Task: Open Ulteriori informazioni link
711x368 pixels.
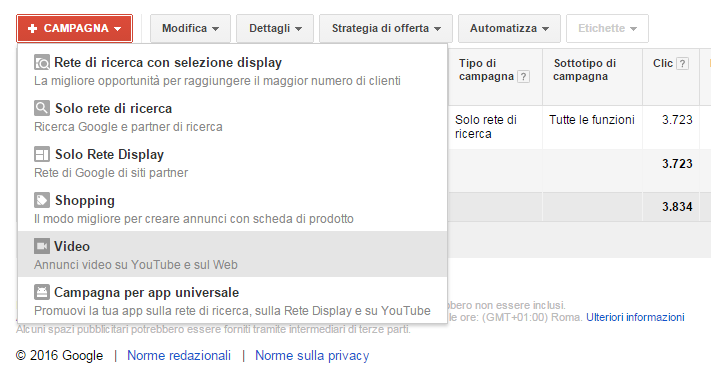Action: click(x=635, y=317)
